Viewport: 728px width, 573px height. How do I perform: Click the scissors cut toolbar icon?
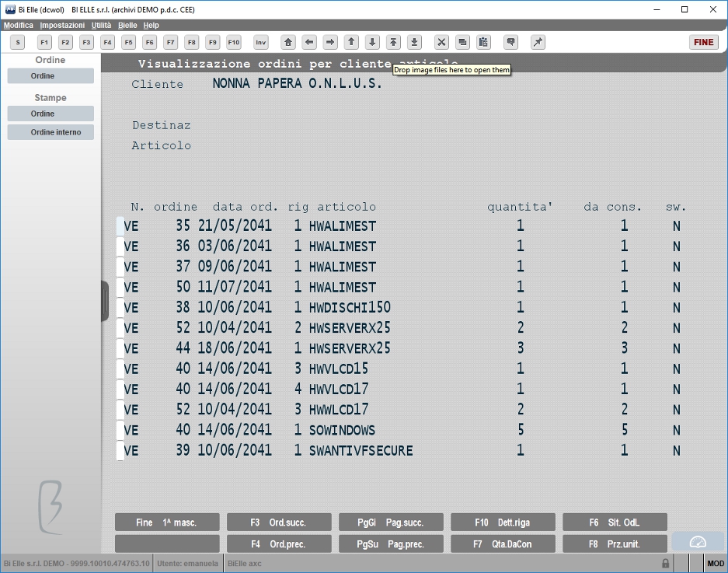(441, 42)
